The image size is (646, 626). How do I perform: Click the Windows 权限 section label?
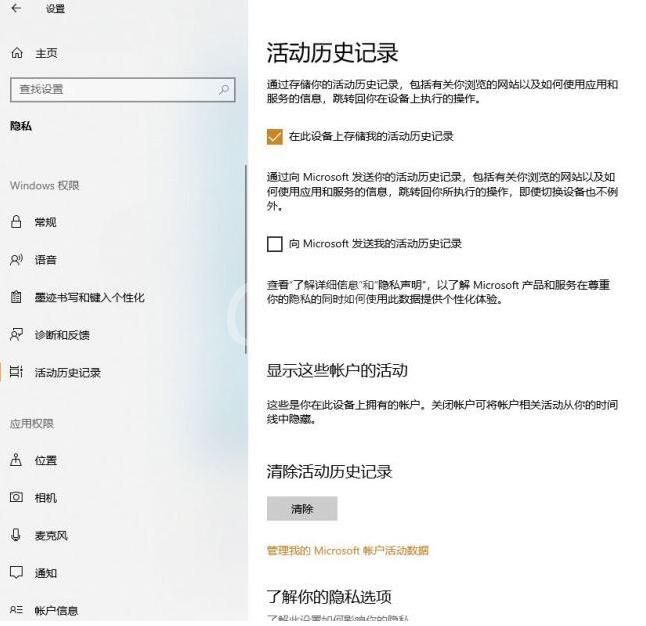[x=44, y=185]
